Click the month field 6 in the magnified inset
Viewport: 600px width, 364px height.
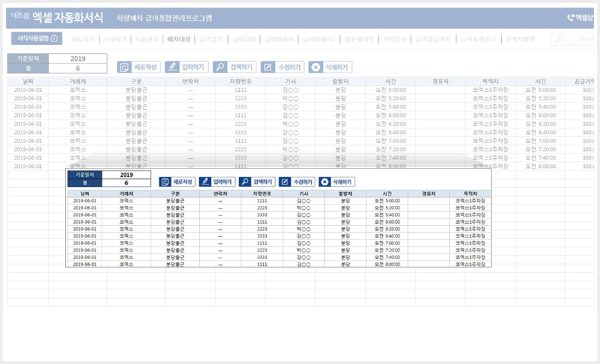point(126,183)
